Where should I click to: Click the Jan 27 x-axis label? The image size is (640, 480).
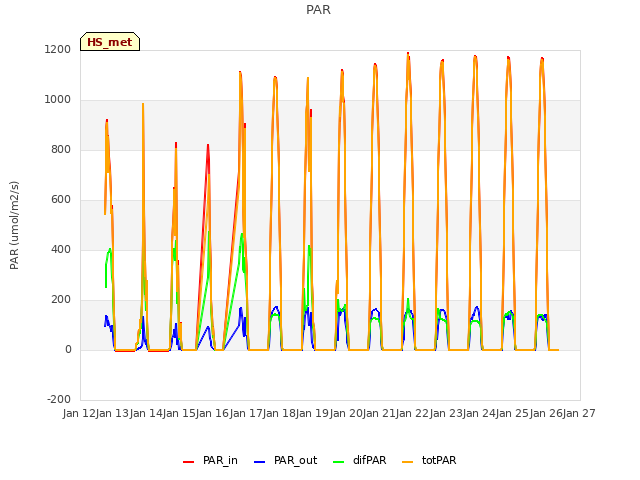tap(579, 413)
